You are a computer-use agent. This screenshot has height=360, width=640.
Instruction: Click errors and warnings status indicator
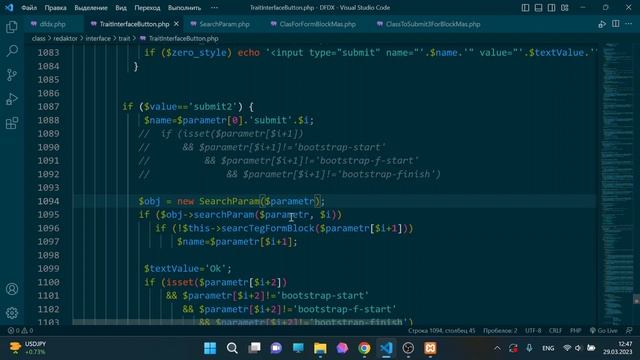20,331
